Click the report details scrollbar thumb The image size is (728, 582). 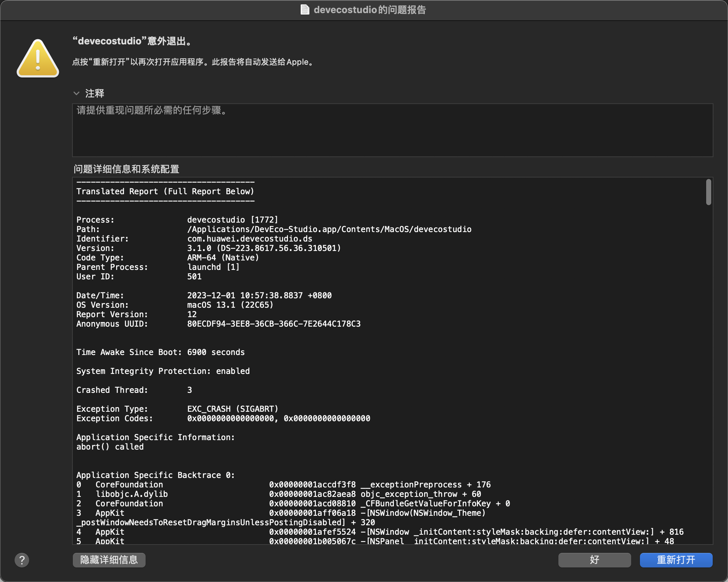click(708, 192)
